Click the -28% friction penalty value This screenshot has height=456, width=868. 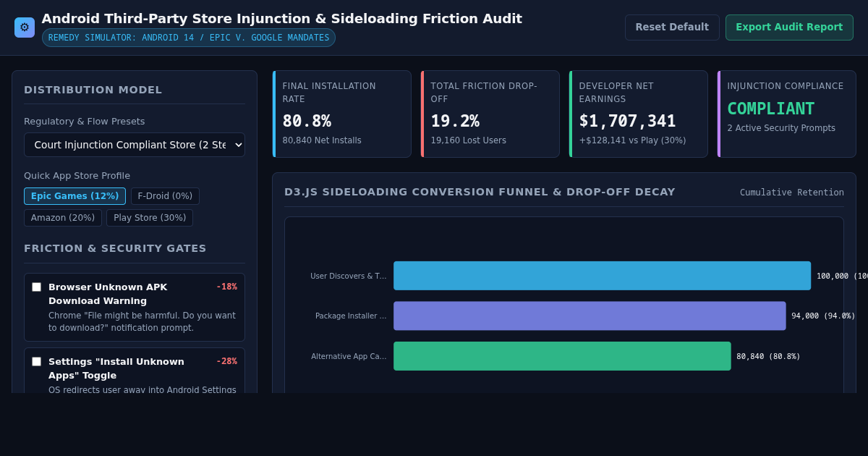pyautogui.click(x=226, y=361)
